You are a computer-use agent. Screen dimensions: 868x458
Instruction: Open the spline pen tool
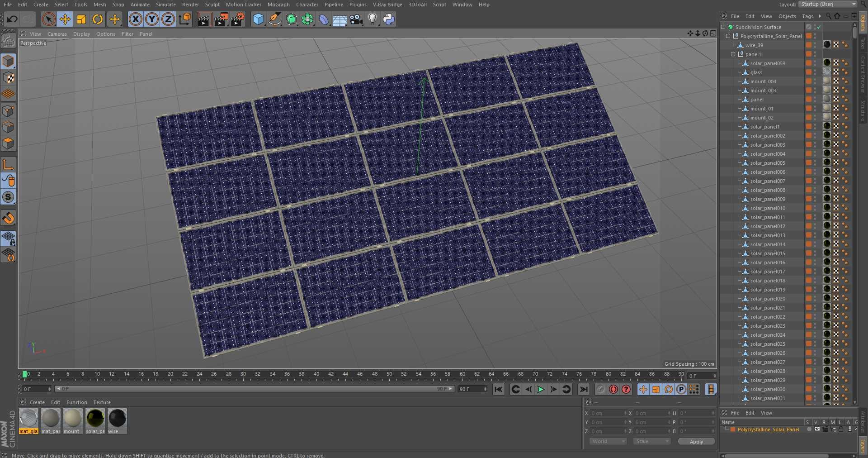pos(274,19)
